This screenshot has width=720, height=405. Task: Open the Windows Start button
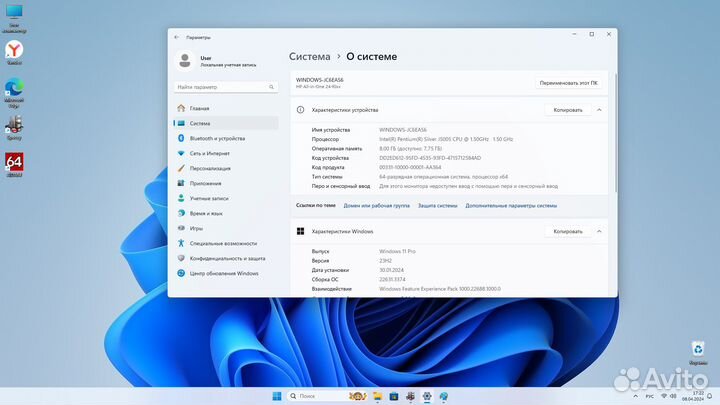pyautogui.click(x=277, y=396)
